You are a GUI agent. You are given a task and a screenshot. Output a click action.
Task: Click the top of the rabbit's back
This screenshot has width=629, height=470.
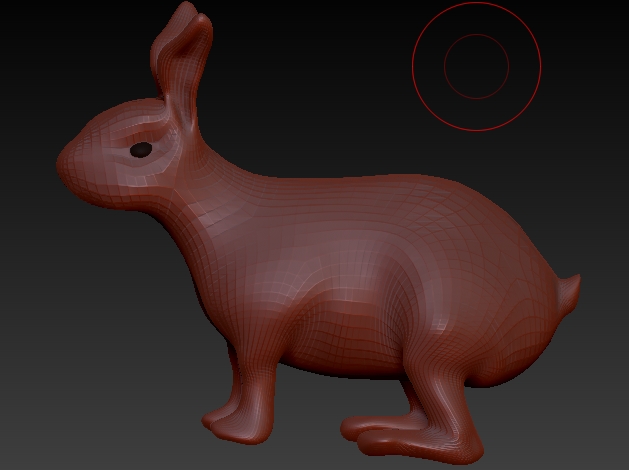[380, 185]
